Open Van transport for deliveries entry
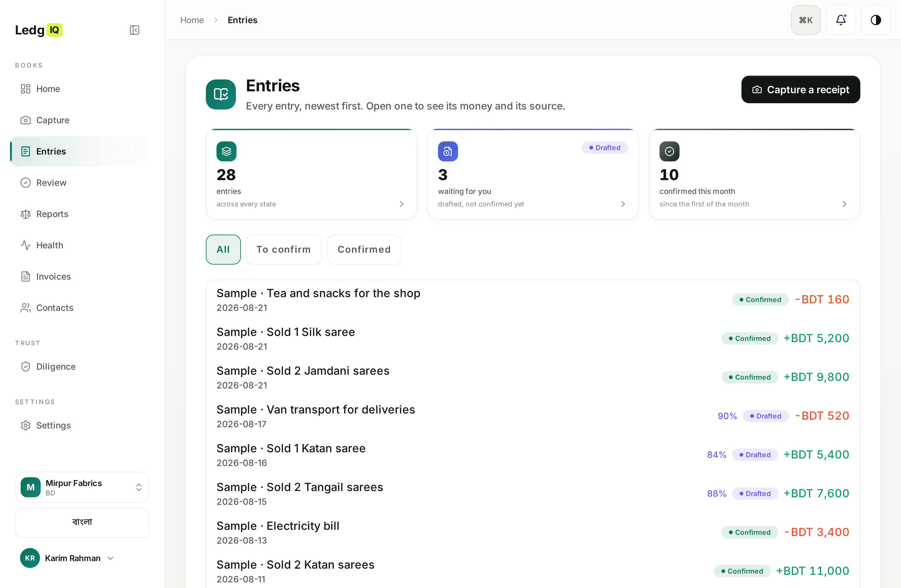This screenshot has height=588, width=901. pos(533,416)
